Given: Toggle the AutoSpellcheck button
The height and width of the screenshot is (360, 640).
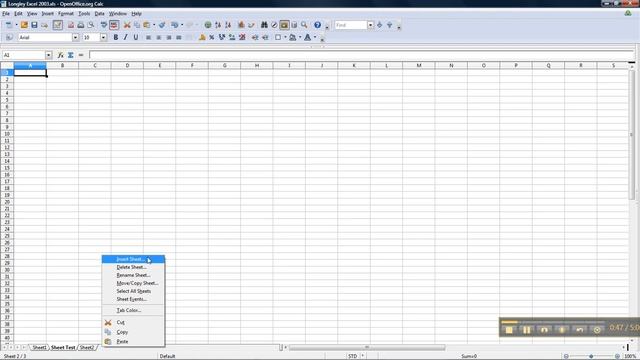Looking at the screenshot, I should pos(114,25).
